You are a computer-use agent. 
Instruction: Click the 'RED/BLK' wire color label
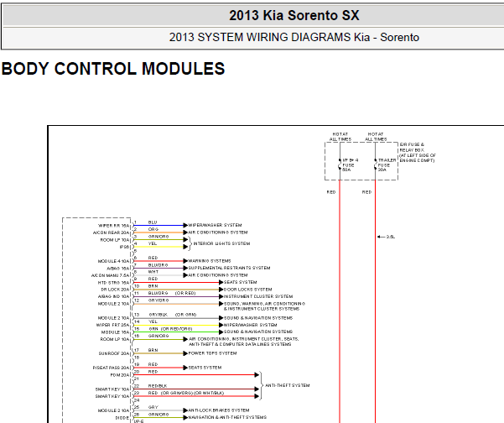(158, 386)
